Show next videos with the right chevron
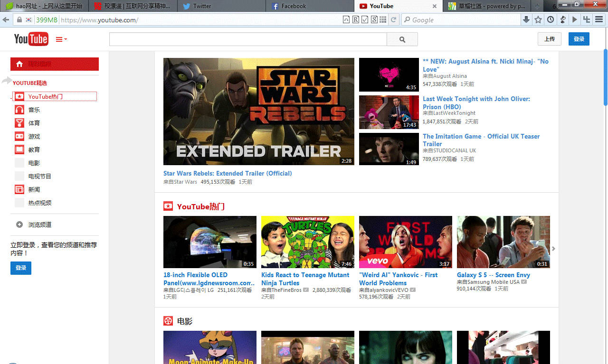 click(x=553, y=249)
